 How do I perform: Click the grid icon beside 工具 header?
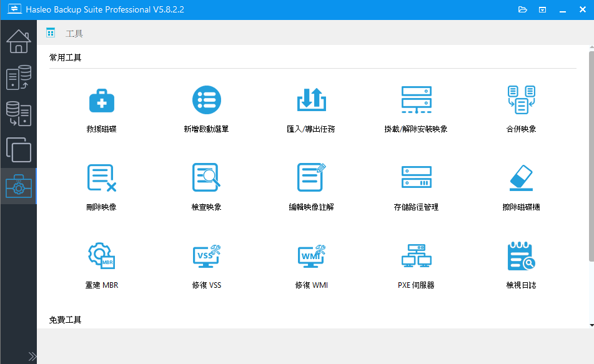pos(51,32)
